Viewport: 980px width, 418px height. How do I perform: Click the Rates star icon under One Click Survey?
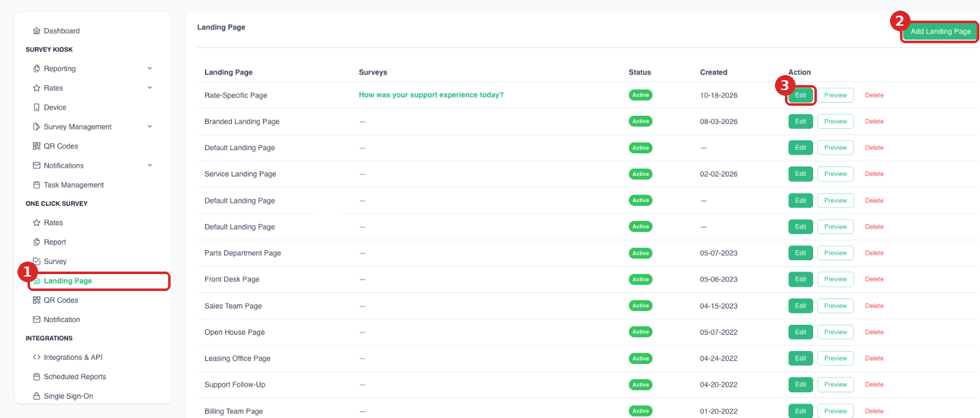pyautogui.click(x=36, y=222)
